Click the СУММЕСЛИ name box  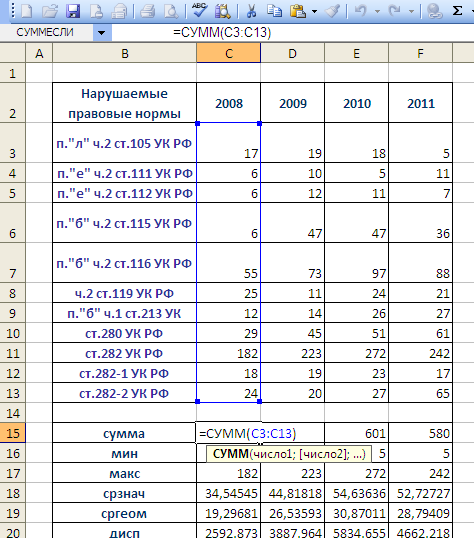pos(46,33)
